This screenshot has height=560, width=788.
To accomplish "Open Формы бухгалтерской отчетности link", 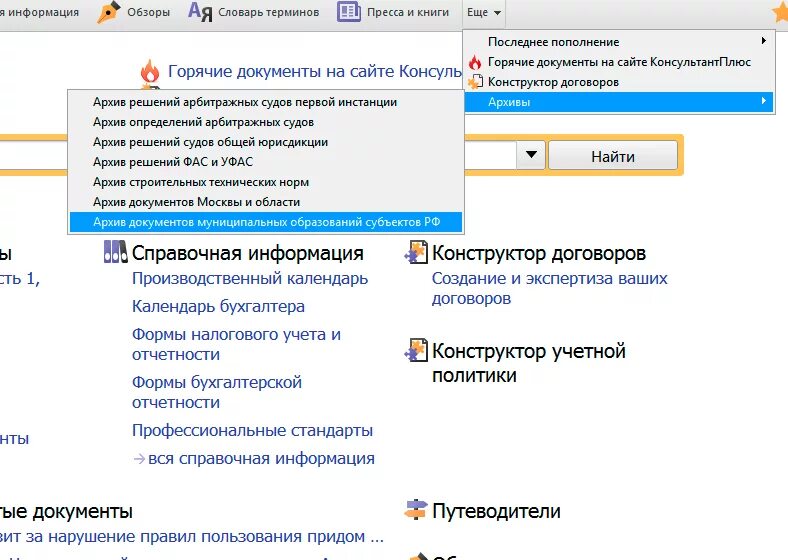I will [x=217, y=392].
